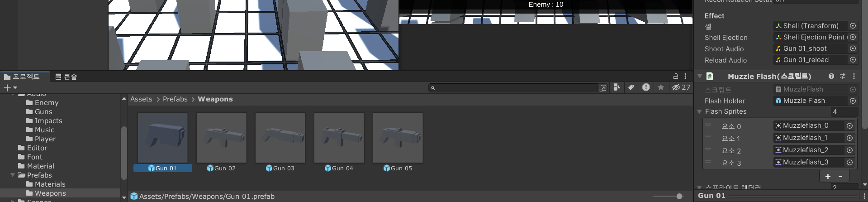
Task: Open Muzzle Flash component more options menu
Action: (854, 76)
